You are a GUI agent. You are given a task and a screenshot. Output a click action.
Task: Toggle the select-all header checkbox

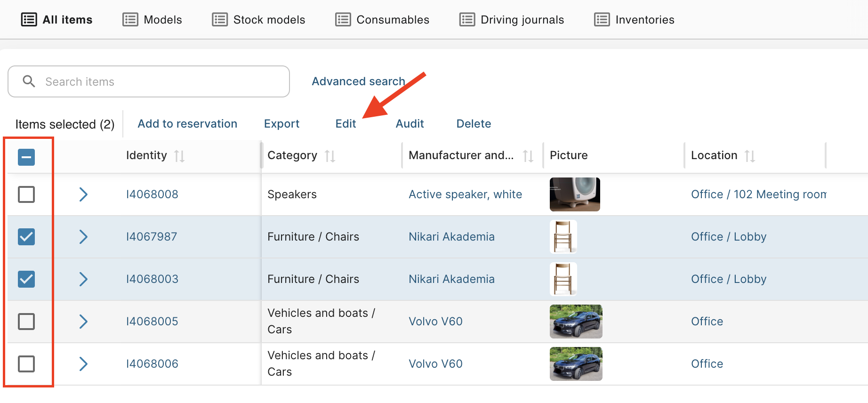pos(26,157)
